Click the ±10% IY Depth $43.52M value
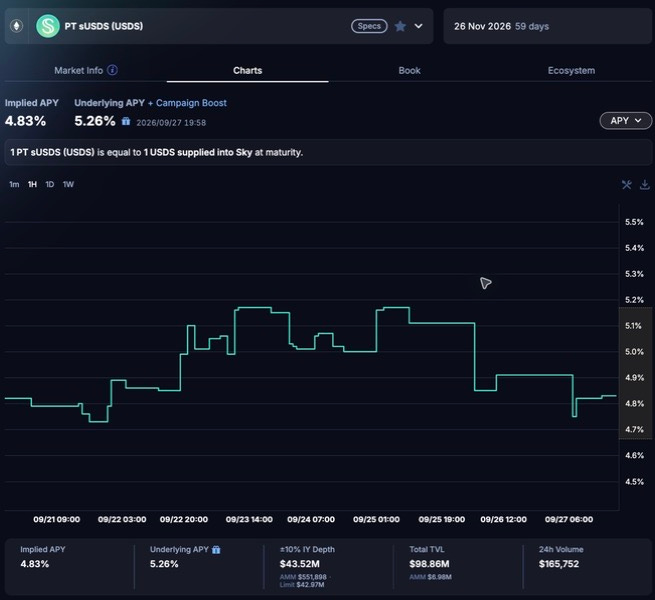 pyautogui.click(x=300, y=564)
